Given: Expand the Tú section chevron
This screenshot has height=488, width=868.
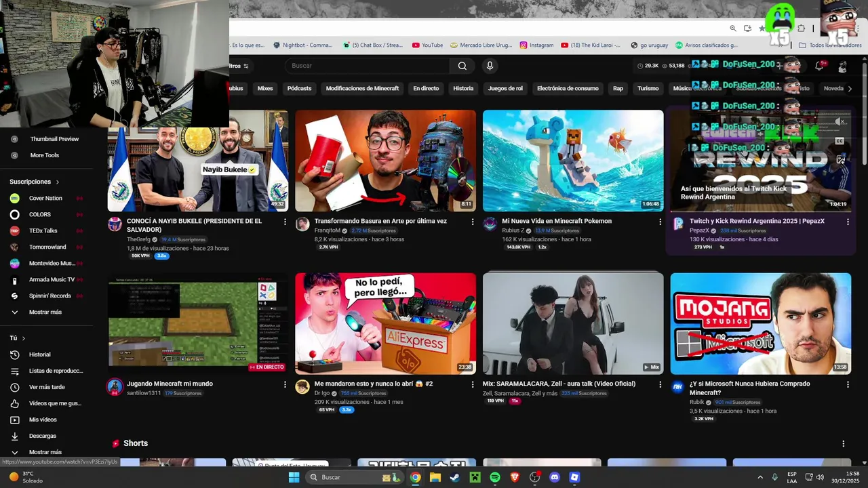Looking at the screenshot, I should pyautogui.click(x=24, y=338).
